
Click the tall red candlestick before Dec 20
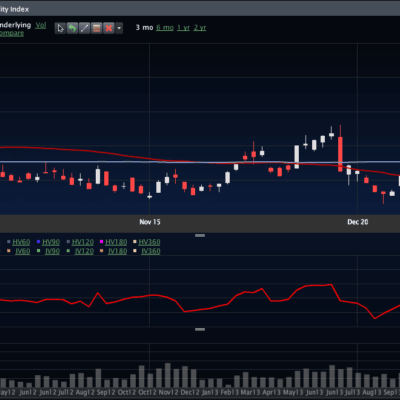340,154
